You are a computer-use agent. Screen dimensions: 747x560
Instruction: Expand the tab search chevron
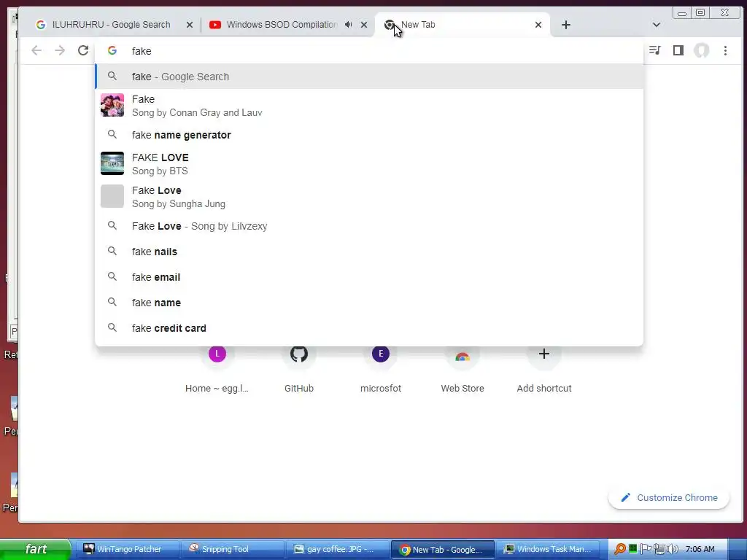657,25
